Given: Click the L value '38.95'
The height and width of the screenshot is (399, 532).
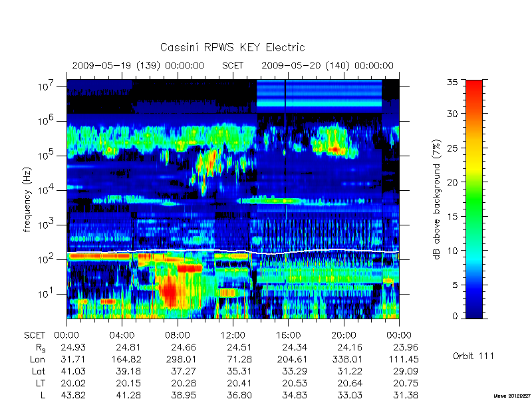Looking at the screenshot, I should click(x=184, y=395).
